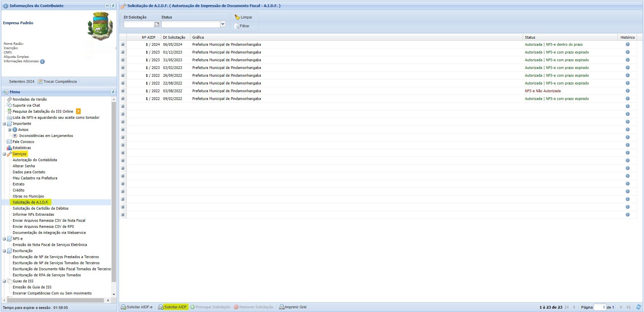This screenshot has width=644, height=312.
Task: Open history info for AIDF dated 06/05/2024
Action: click(628, 44)
